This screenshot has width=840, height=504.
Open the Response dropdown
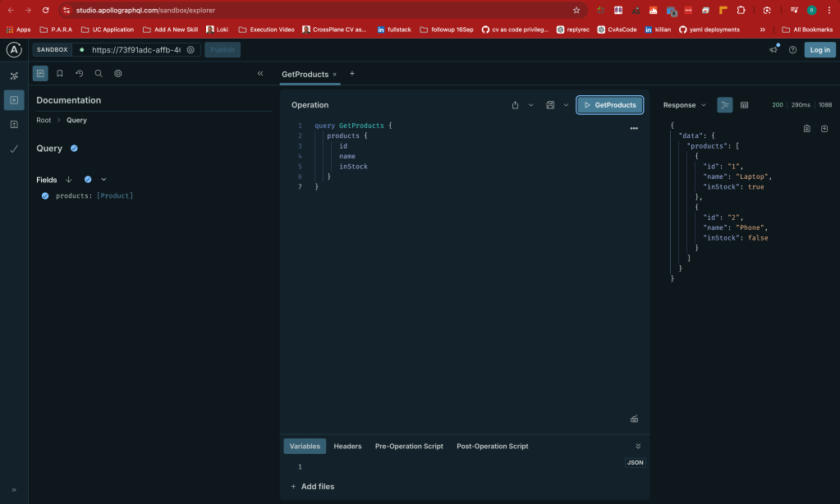click(685, 105)
